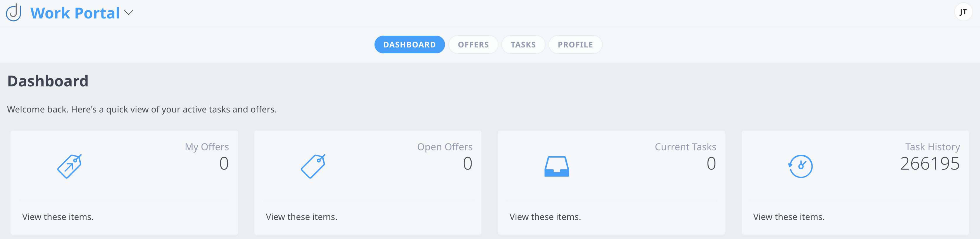Click the My Offers tag-arrow icon
Viewport: 980px width, 239px height.
[x=69, y=166]
